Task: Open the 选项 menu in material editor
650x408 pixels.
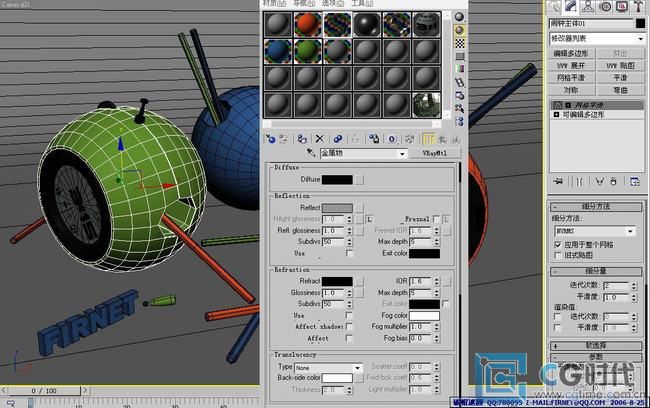Action: (333, 3)
